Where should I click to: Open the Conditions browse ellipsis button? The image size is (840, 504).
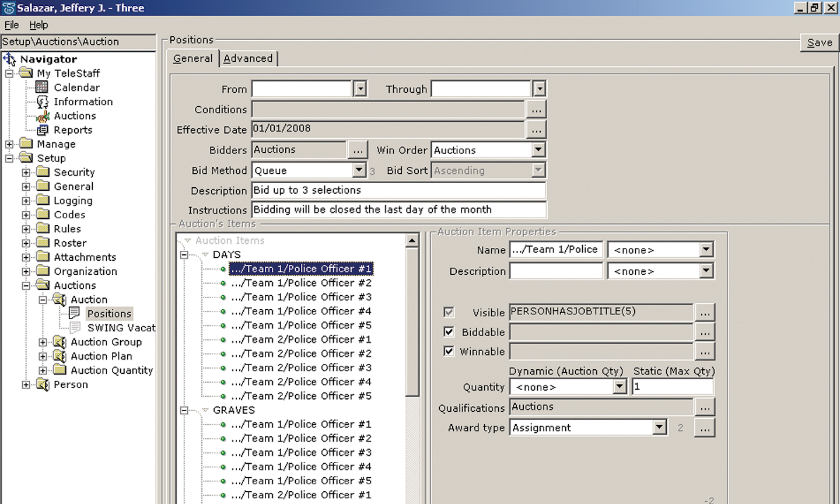535,109
